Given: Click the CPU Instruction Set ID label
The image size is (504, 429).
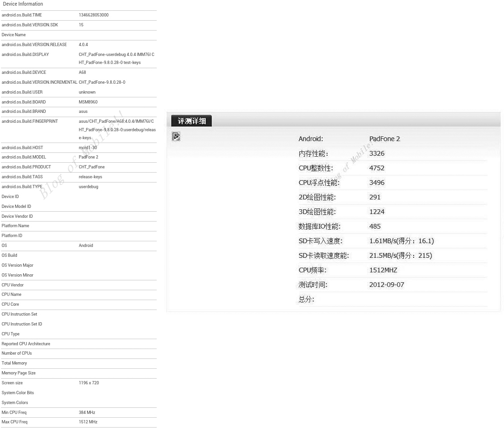Looking at the screenshot, I should [22, 324].
